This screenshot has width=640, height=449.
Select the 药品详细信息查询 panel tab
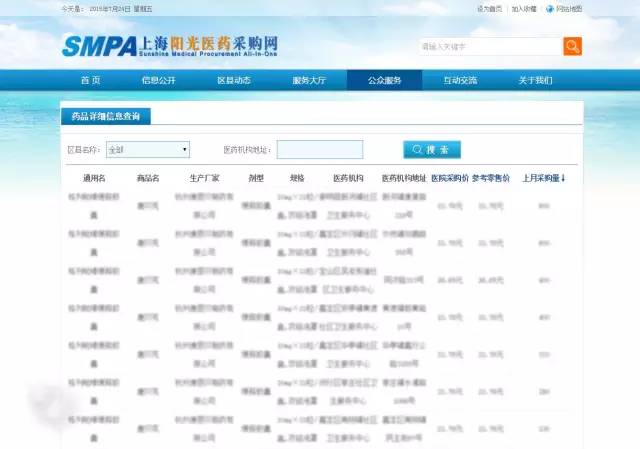(x=106, y=117)
